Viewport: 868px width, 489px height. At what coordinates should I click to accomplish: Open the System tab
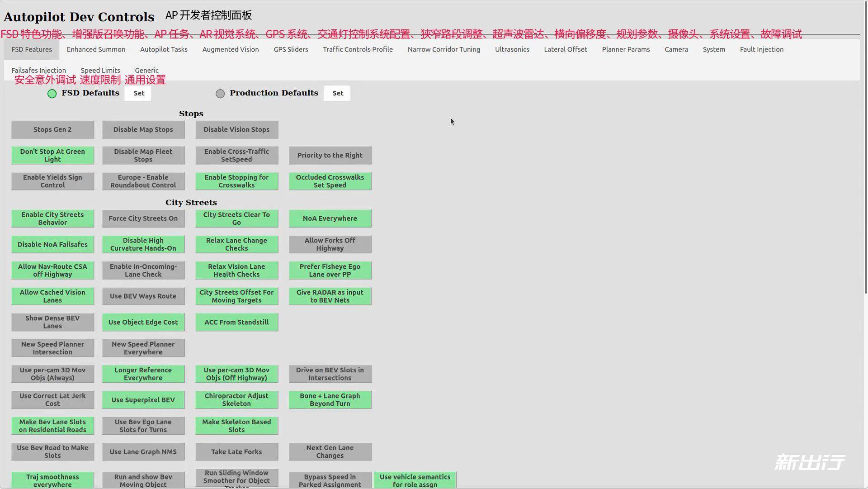(714, 49)
